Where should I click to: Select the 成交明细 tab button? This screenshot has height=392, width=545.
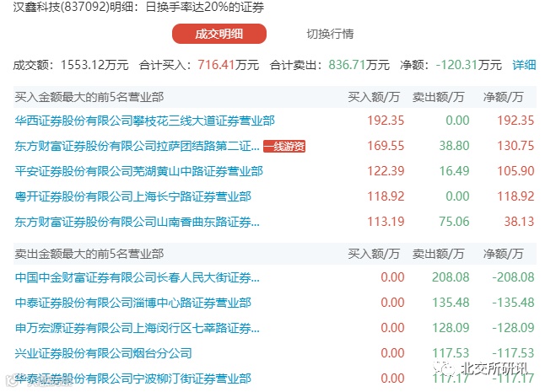[219, 34]
